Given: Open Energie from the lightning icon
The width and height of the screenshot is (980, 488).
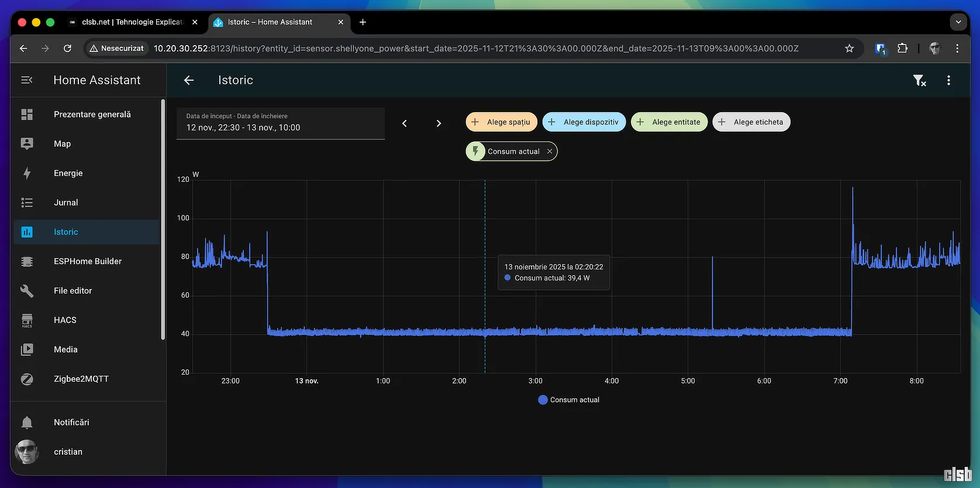Looking at the screenshot, I should (27, 173).
